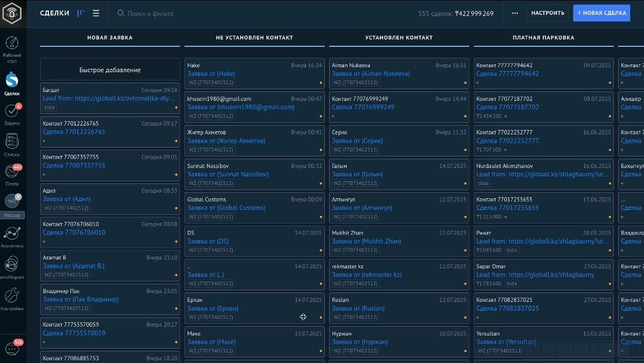
Task: Open Ринат's Lead from shlagbaumy deal
Action: [542, 241]
